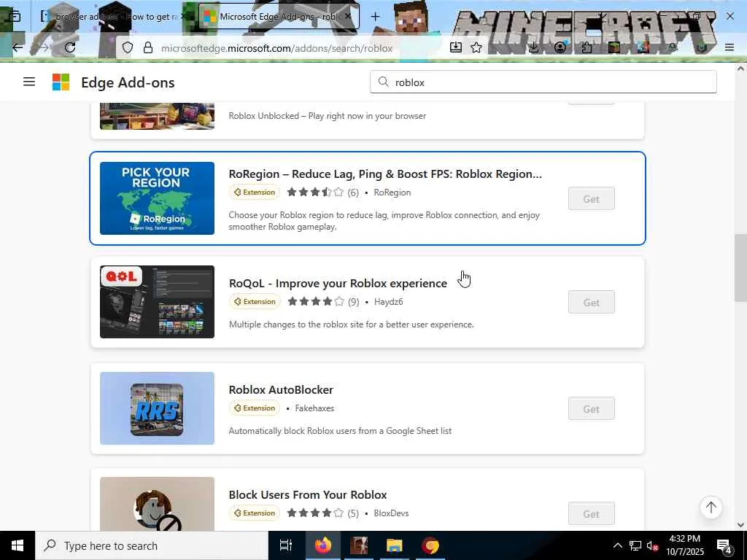Click scrollbar up arrow
Image resolution: width=747 pixels, height=560 pixels.
740,69
